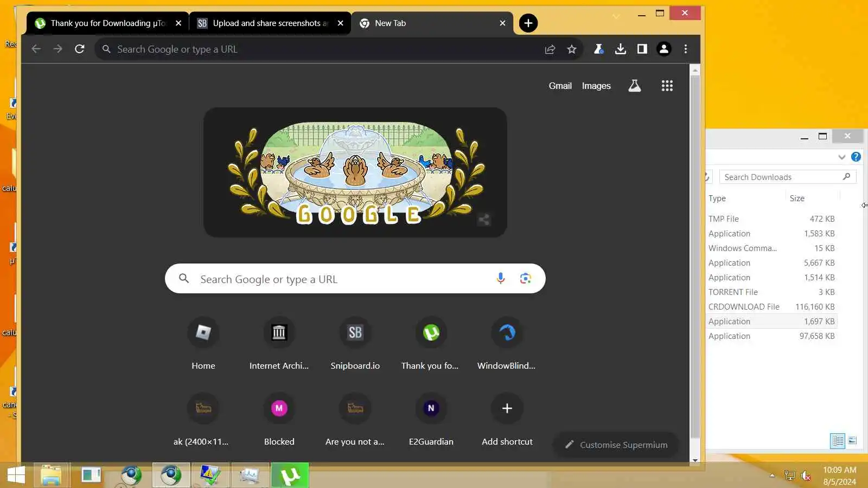The height and width of the screenshot is (488, 868).
Task: Click the Add shortcut tile
Action: 507,420
